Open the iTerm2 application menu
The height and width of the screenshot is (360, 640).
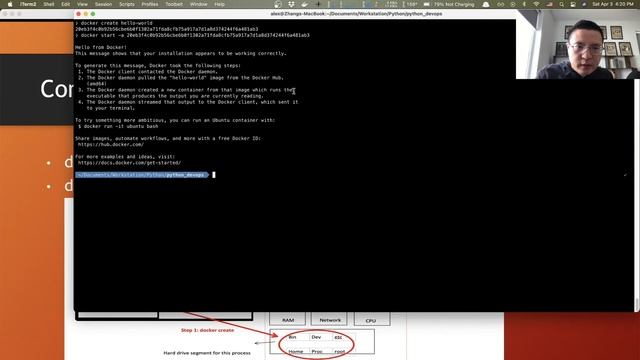28,4
